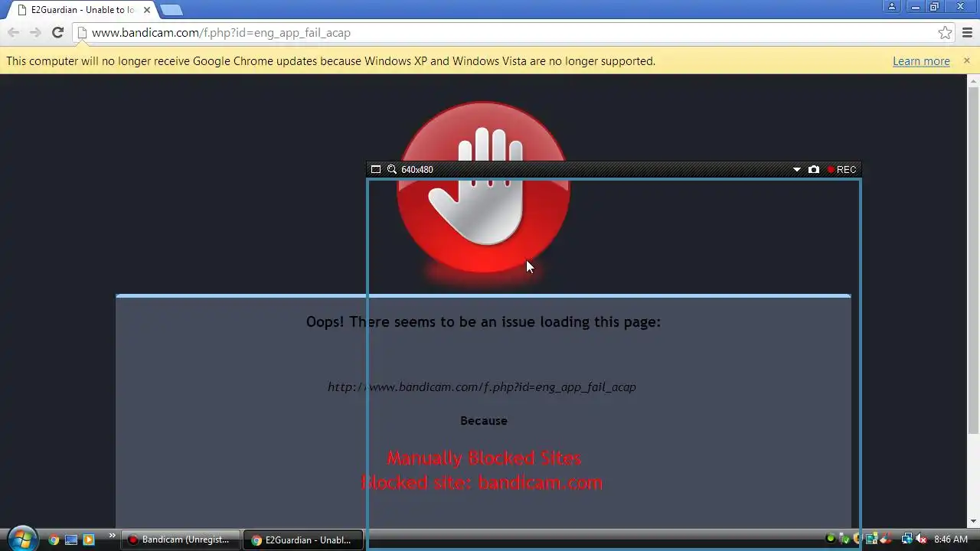Click the 'Manually Blocked Sites' red text
980x551 pixels.
484,458
